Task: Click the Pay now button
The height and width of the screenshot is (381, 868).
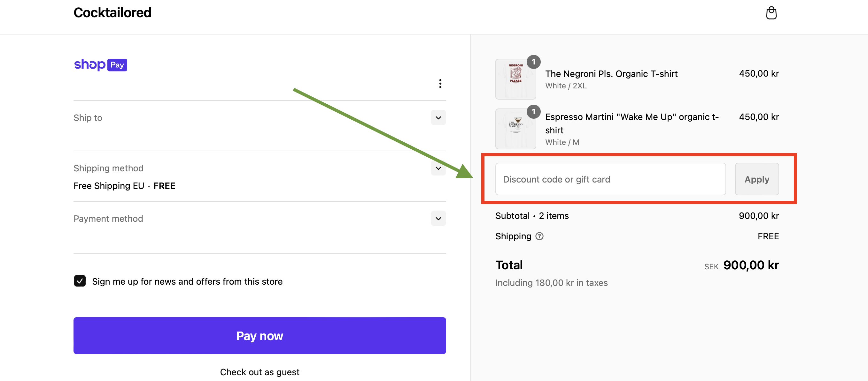Action: pos(259,335)
